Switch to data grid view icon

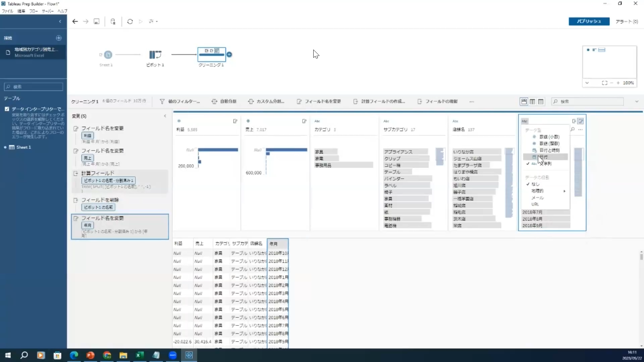click(x=532, y=102)
